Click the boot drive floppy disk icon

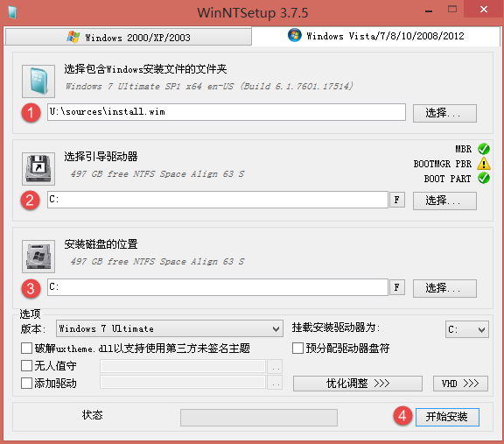38,169
